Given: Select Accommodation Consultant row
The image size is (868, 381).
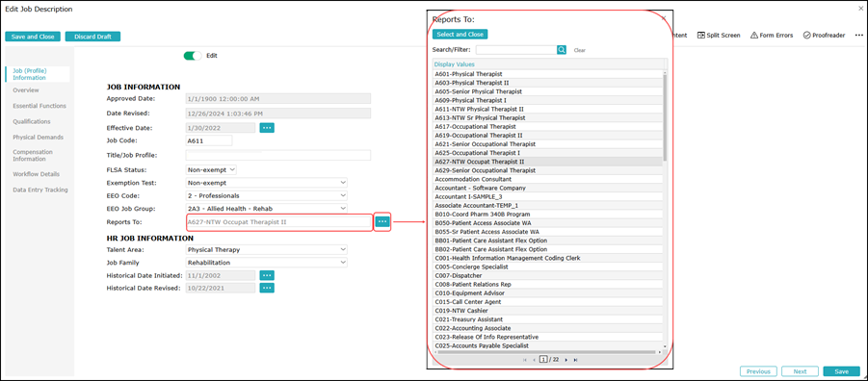Looking at the screenshot, I should click(x=548, y=179).
